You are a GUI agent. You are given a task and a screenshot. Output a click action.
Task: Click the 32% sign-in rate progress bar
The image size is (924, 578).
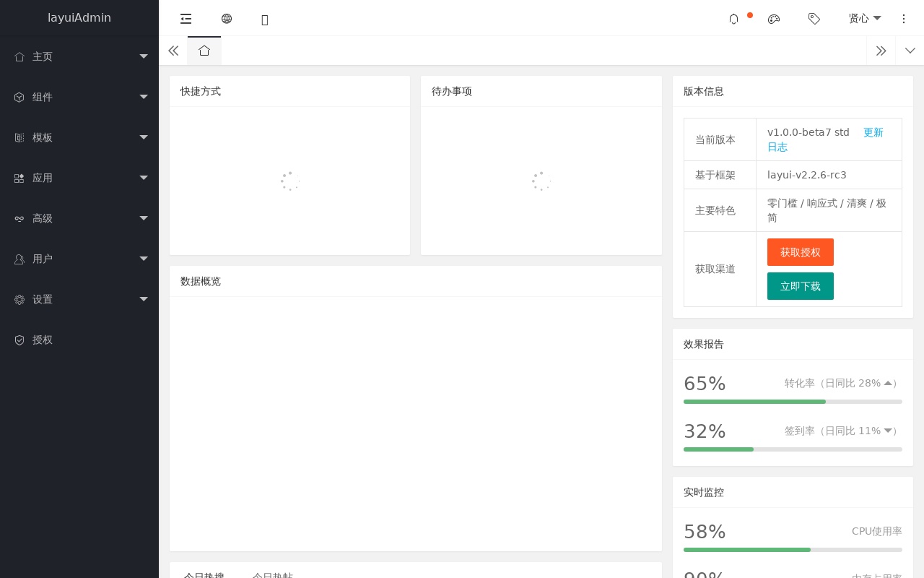coord(793,449)
